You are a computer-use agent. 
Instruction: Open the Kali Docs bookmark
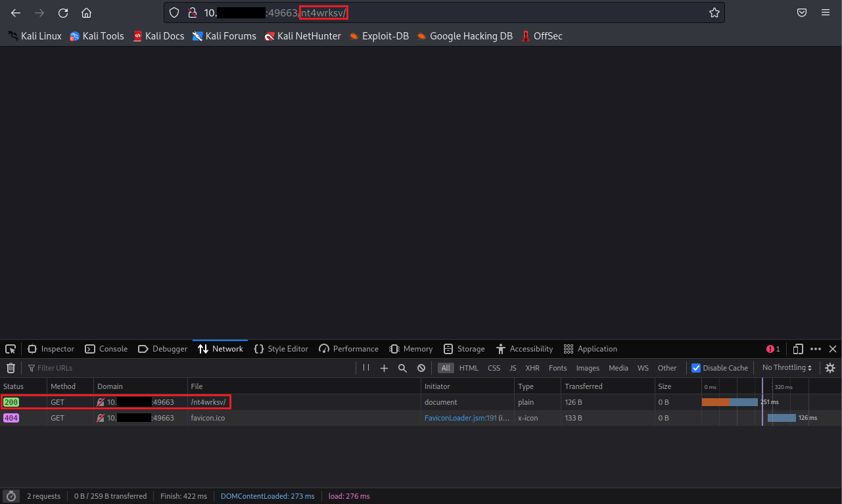(x=158, y=36)
